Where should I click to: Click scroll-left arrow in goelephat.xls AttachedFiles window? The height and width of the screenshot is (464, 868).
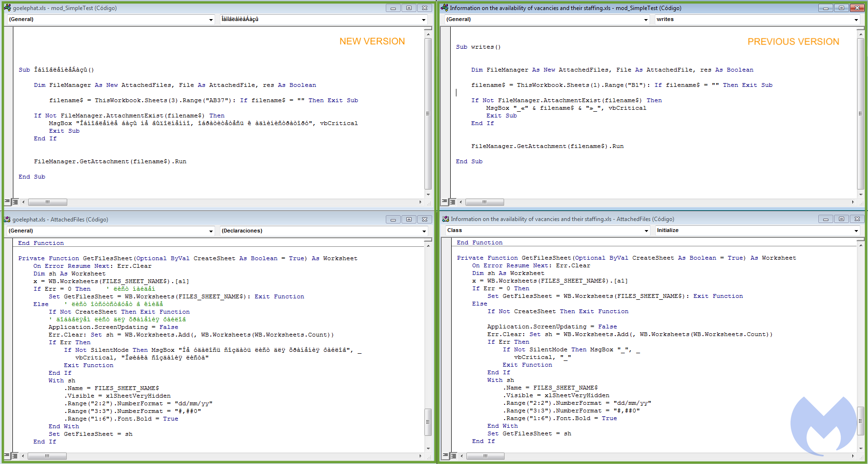pos(23,456)
